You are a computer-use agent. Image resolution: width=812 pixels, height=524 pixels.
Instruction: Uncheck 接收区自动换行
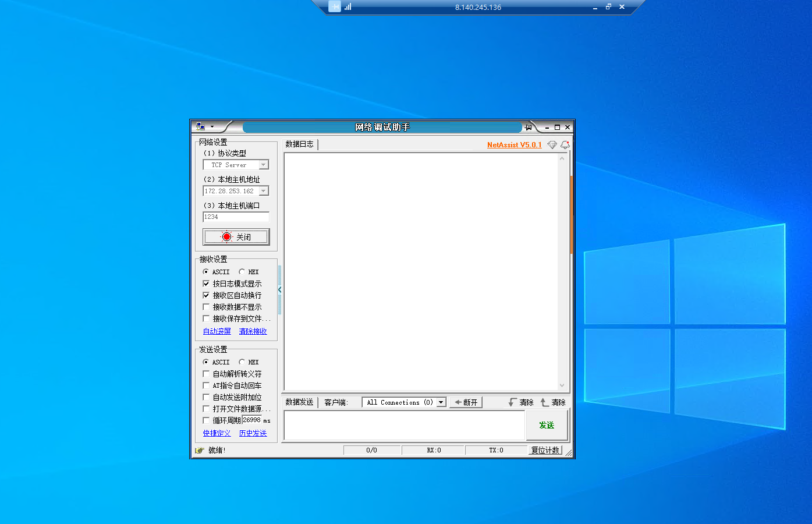pos(206,295)
